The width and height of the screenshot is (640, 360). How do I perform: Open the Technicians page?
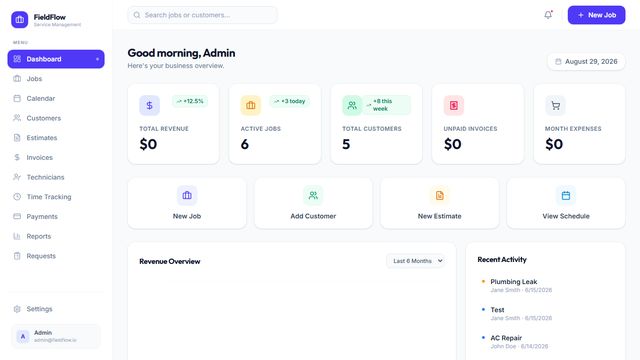click(x=56, y=177)
